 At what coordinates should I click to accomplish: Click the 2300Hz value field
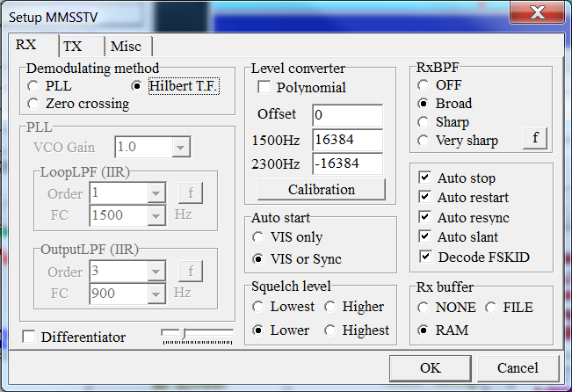347,163
